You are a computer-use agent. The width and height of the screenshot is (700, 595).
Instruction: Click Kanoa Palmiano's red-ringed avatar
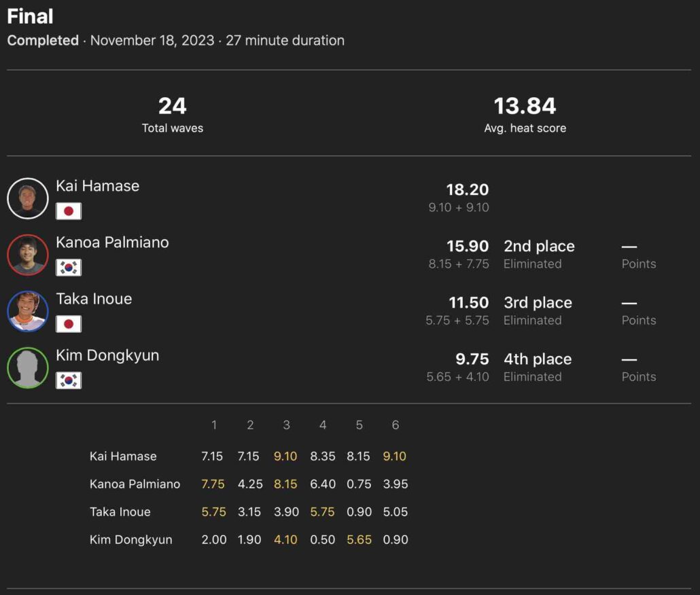pos(28,255)
